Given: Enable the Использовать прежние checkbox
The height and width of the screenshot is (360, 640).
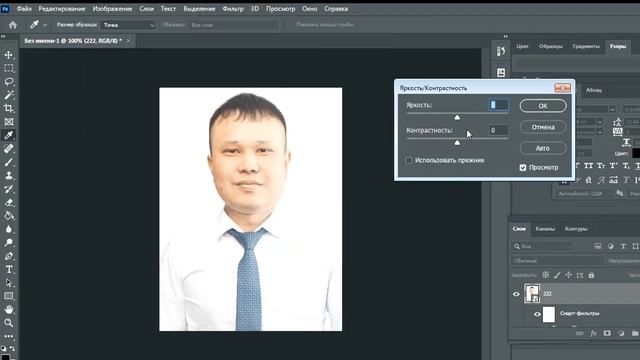Looking at the screenshot, I should click(x=409, y=160).
